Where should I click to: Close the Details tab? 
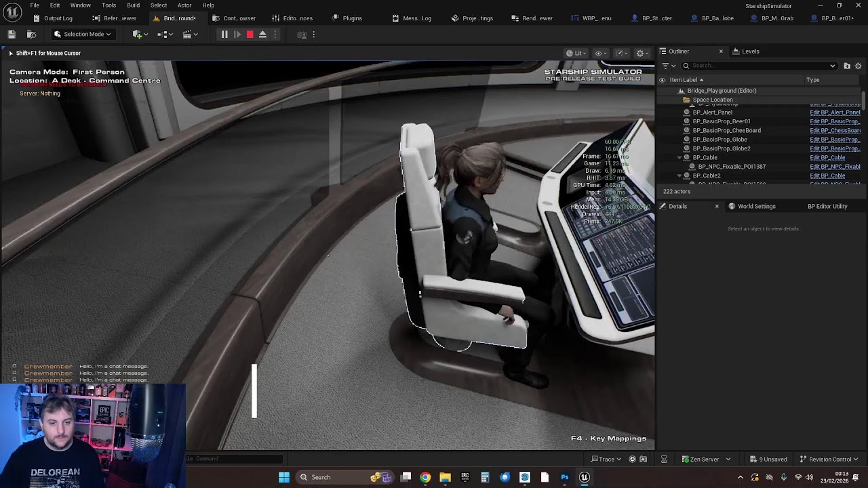pyautogui.click(x=717, y=206)
